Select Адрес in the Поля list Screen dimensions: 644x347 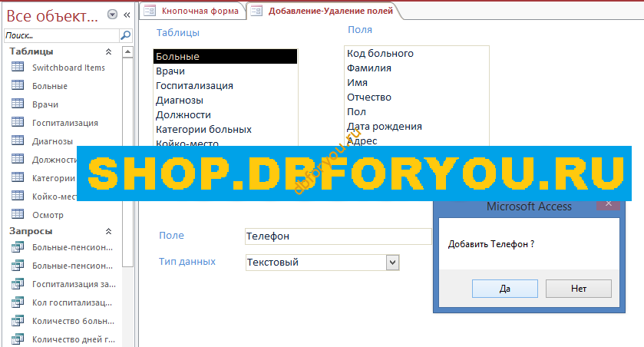[417, 140]
